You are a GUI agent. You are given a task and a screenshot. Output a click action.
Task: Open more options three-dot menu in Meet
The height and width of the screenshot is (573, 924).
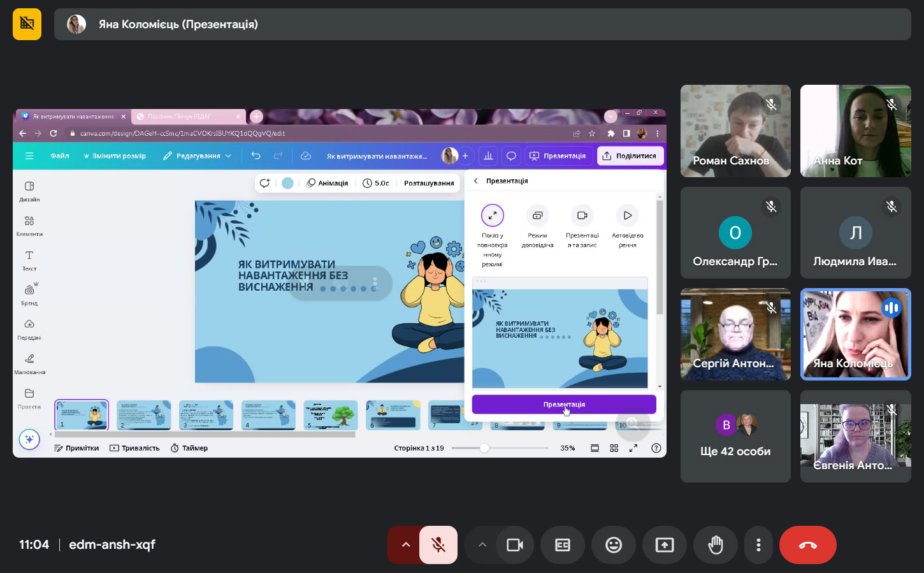[x=758, y=545]
